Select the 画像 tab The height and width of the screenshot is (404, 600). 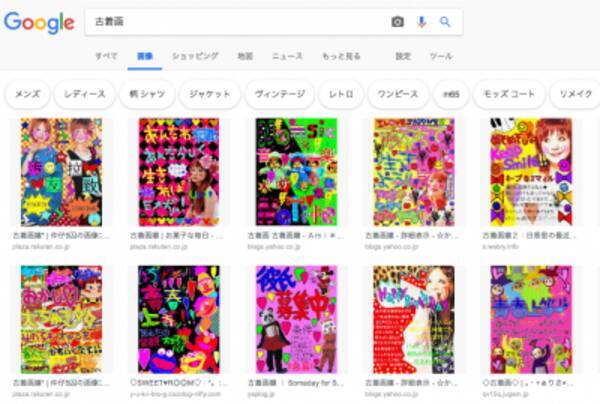[x=145, y=56]
